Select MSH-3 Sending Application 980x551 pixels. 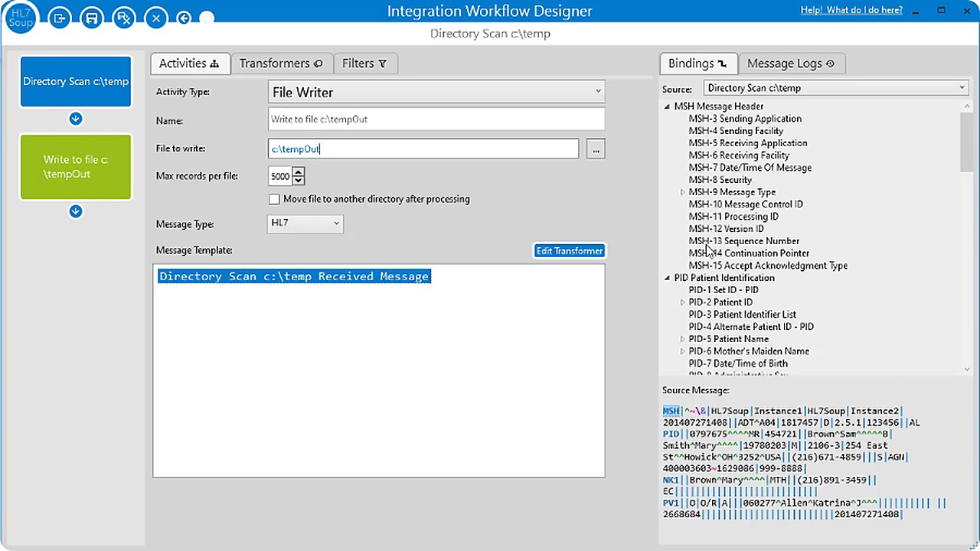click(x=745, y=119)
